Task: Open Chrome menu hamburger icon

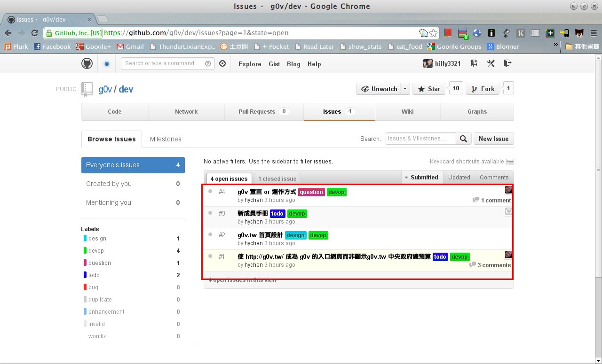Action: click(594, 33)
